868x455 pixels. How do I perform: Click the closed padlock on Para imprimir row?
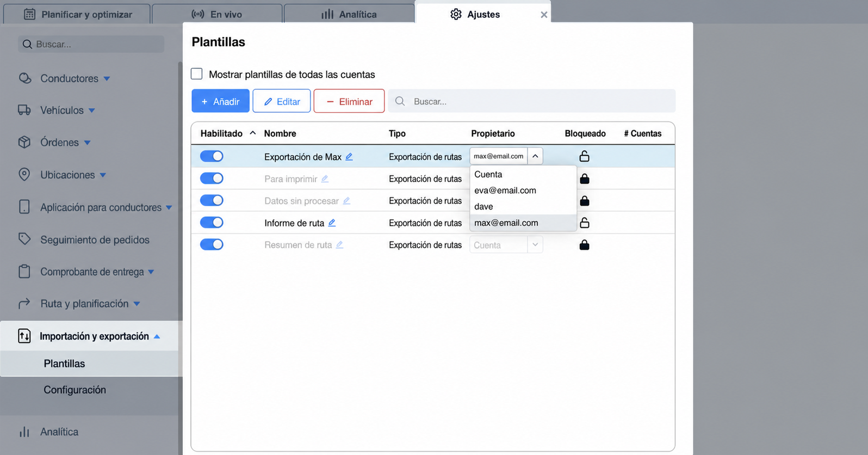click(585, 179)
